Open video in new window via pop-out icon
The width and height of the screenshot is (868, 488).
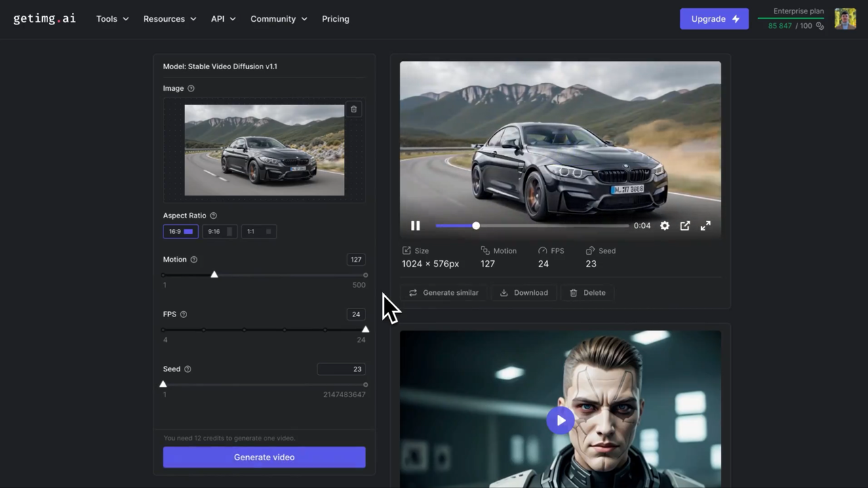point(685,226)
